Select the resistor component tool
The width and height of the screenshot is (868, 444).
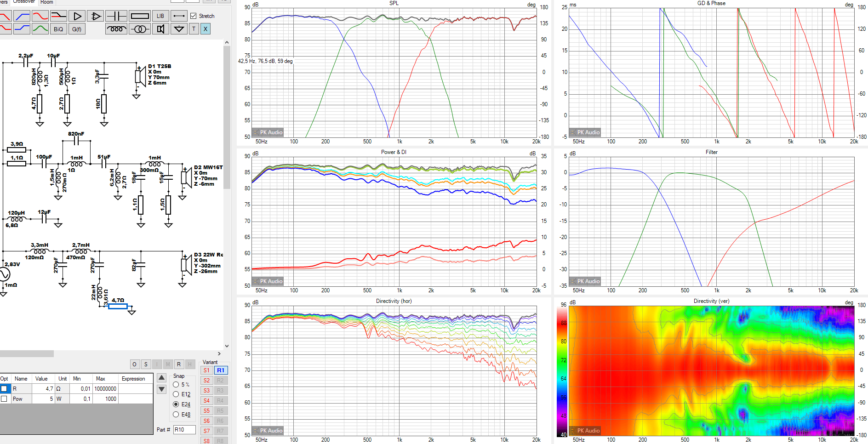[140, 16]
